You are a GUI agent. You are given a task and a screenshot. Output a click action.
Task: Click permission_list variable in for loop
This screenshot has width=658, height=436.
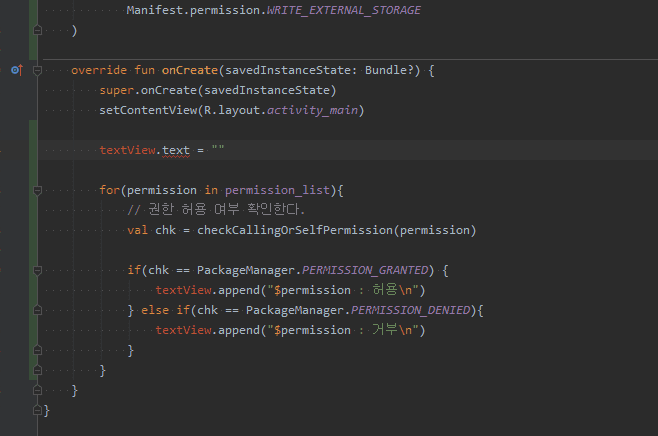tap(277, 191)
